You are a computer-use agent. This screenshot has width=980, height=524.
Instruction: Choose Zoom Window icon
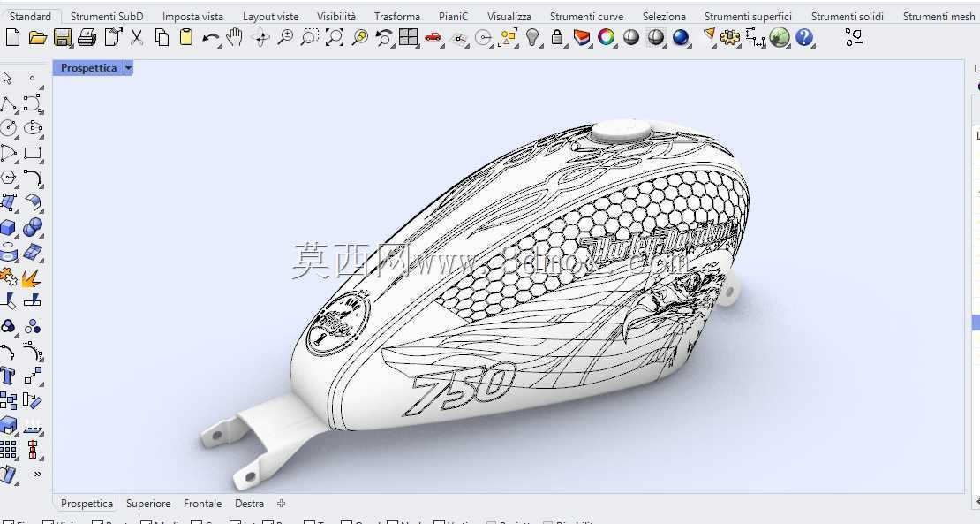point(309,38)
